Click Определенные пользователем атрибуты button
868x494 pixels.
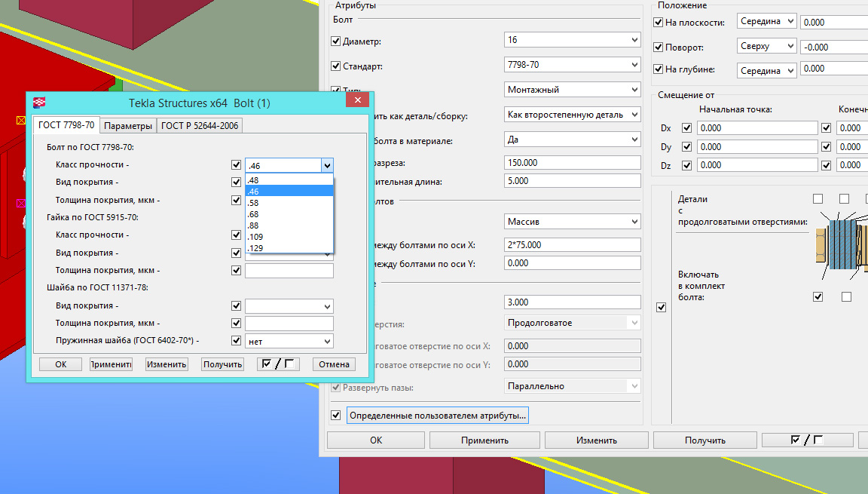coord(438,415)
